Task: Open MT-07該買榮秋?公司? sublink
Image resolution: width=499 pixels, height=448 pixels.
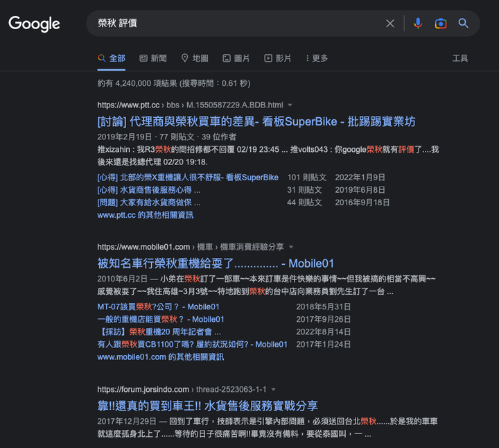Action: click(158, 307)
